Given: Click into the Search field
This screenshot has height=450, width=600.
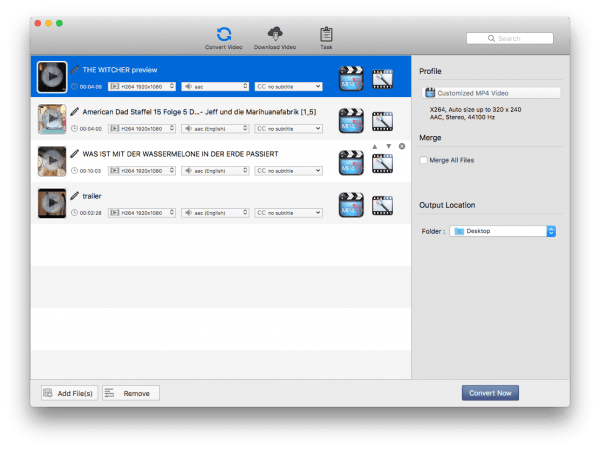Looking at the screenshot, I should 509,39.
